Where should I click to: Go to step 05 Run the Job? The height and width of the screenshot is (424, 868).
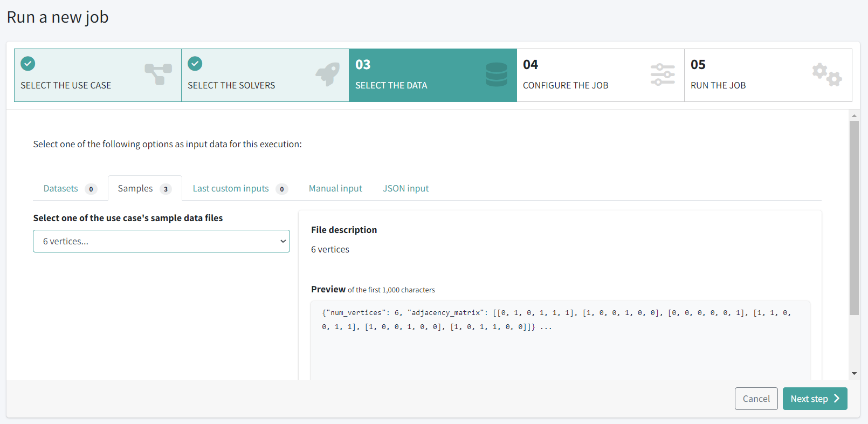(768, 76)
